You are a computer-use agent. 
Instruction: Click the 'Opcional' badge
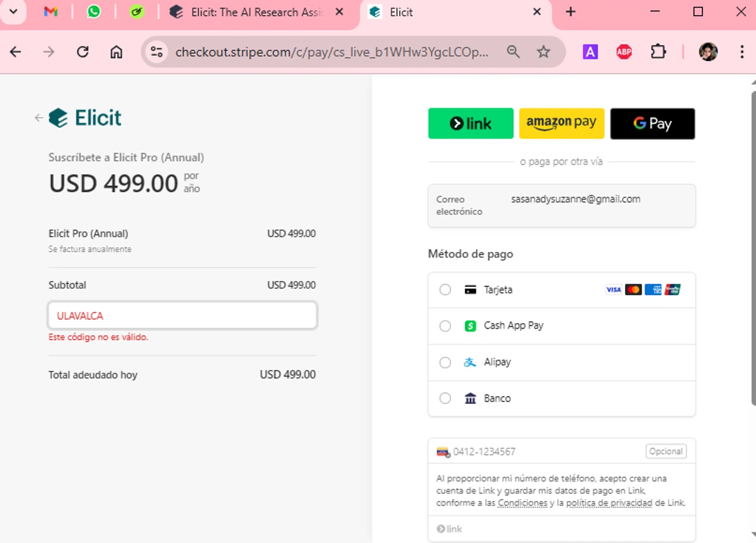[666, 451]
